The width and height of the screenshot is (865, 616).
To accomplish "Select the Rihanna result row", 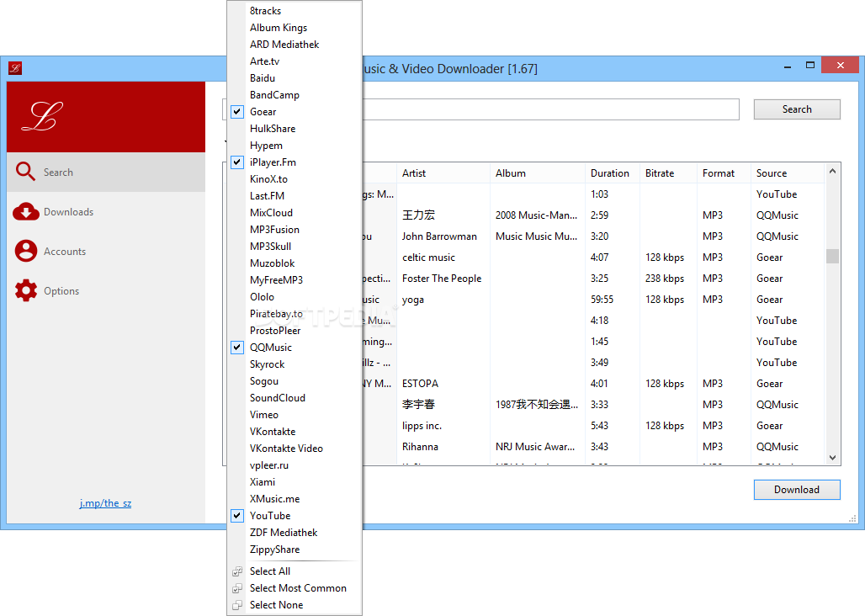I will pyautogui.click(x=593, y=447).
